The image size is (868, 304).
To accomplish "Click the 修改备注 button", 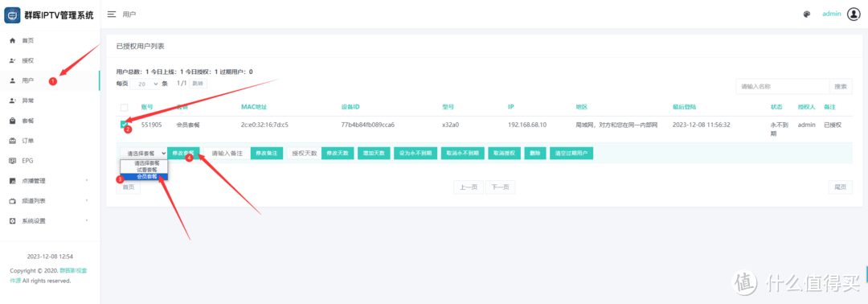I will [x=267, y=154].
